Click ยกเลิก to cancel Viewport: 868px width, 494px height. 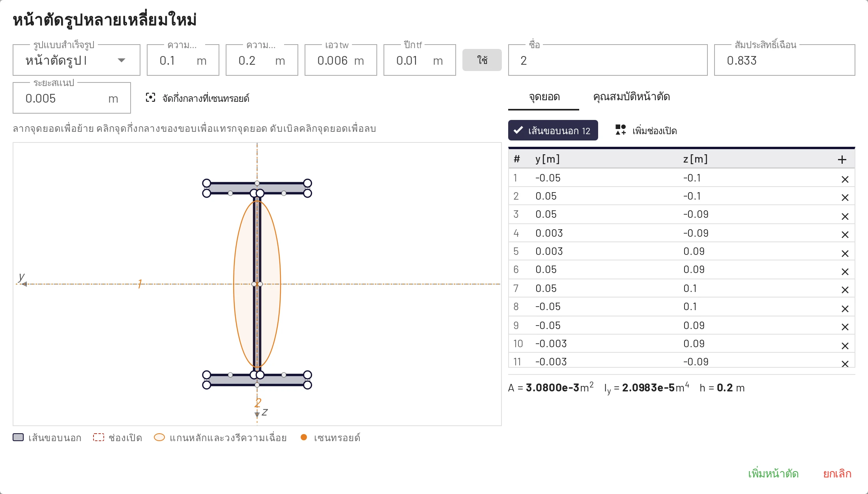click(x=837, y=473)
